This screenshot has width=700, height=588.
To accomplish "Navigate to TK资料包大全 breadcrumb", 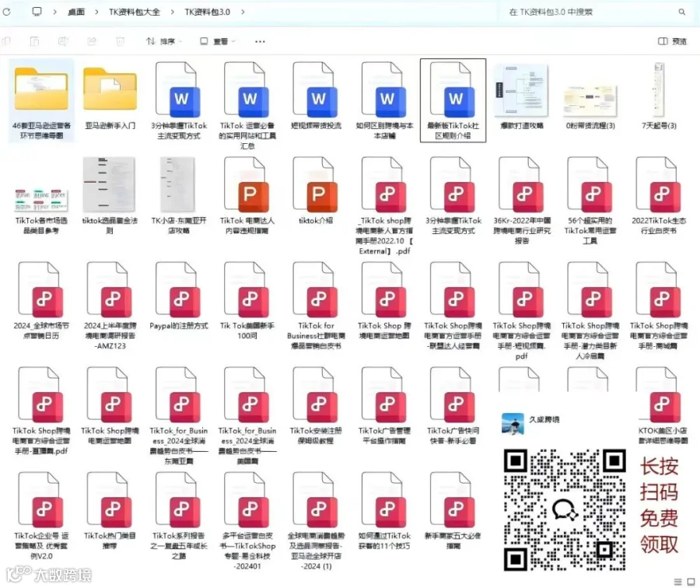I will coord(135,12).
